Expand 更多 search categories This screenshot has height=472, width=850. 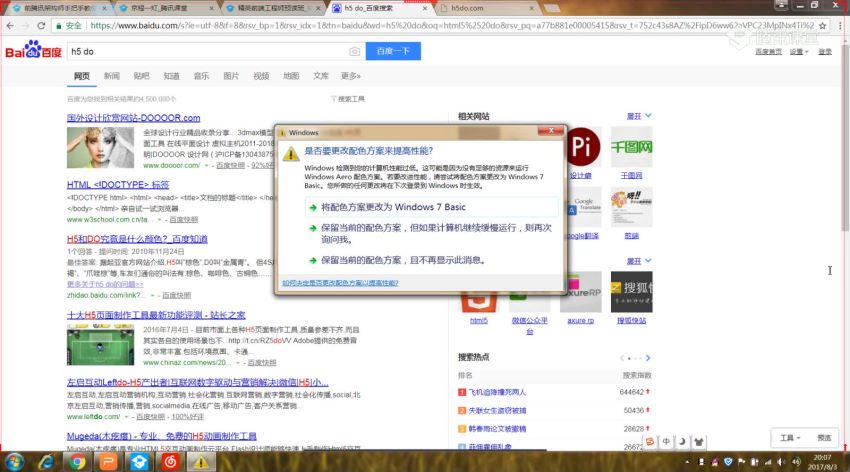point(351,76)
